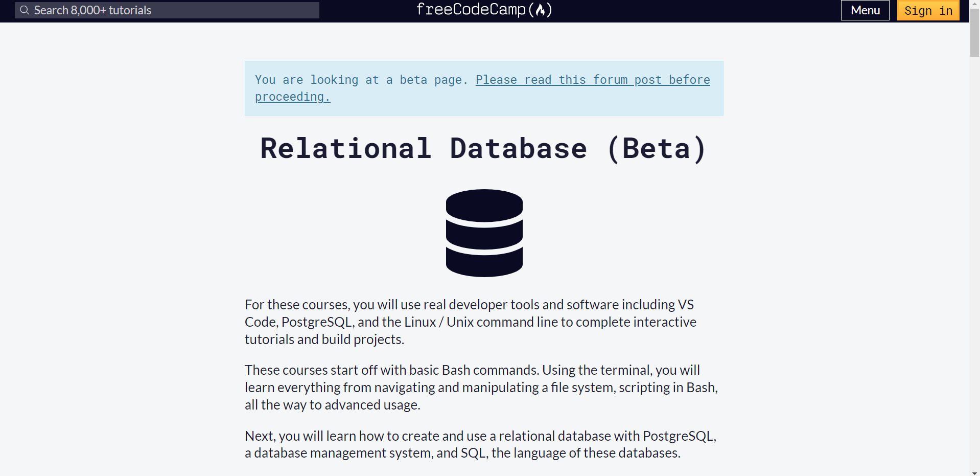Click the Sign in button
Viewport: 980px width, 476px height.
coord(928,10)
